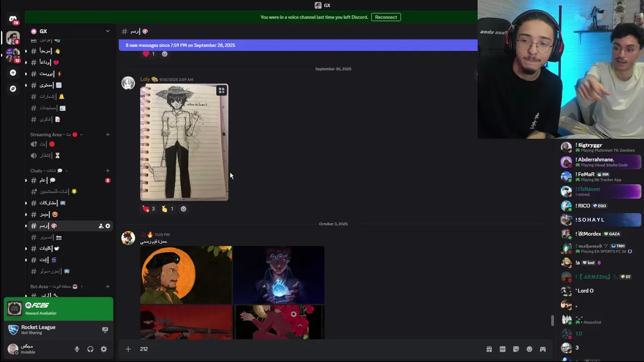Click the Reconnect voice channel button

pyautogui.click(x=386, y=17)
